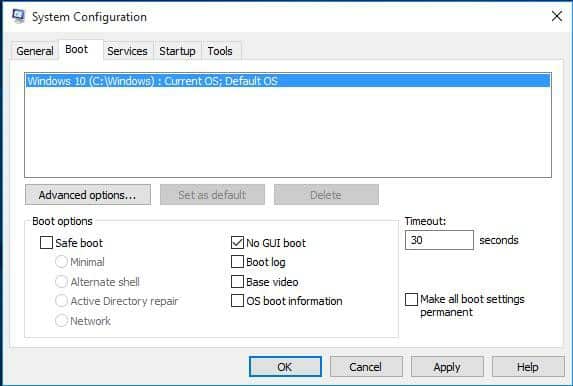Screen dimensions: 573x386
Task: Tick the Base video checkbox
Action: pyautogui.click(x=238, y=282)
